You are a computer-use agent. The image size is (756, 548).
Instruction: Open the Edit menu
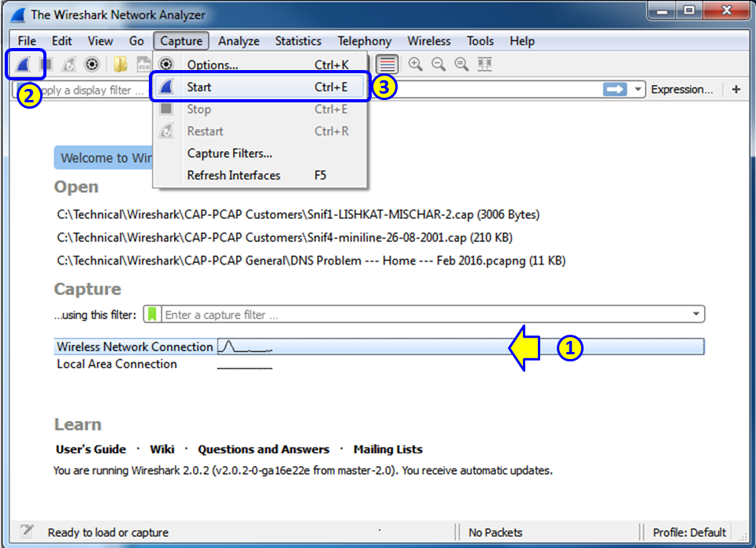click(x=61, y=41)
